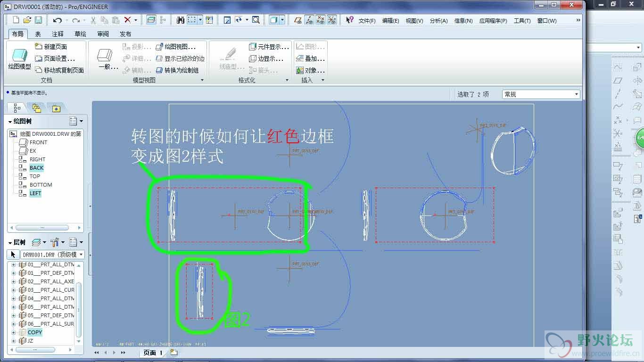Toggle the layers tree icon in toolbar
This screenshot has height=362, width=644.
pyautogui.click(x=151, y=20)
